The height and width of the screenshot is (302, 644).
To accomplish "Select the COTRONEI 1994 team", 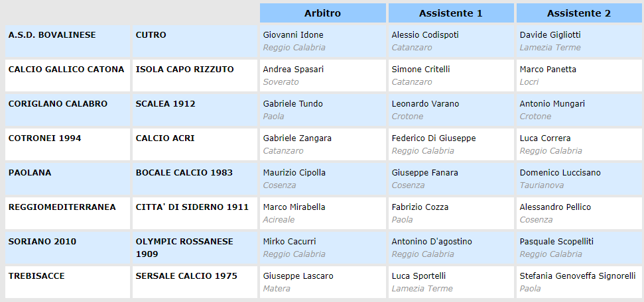I will [46, 138].
